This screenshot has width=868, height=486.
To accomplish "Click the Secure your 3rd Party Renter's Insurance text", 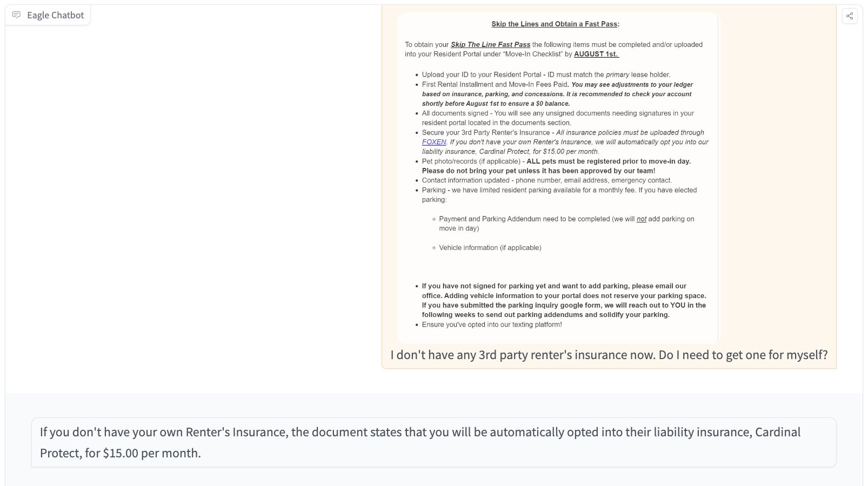I will 485,132.
